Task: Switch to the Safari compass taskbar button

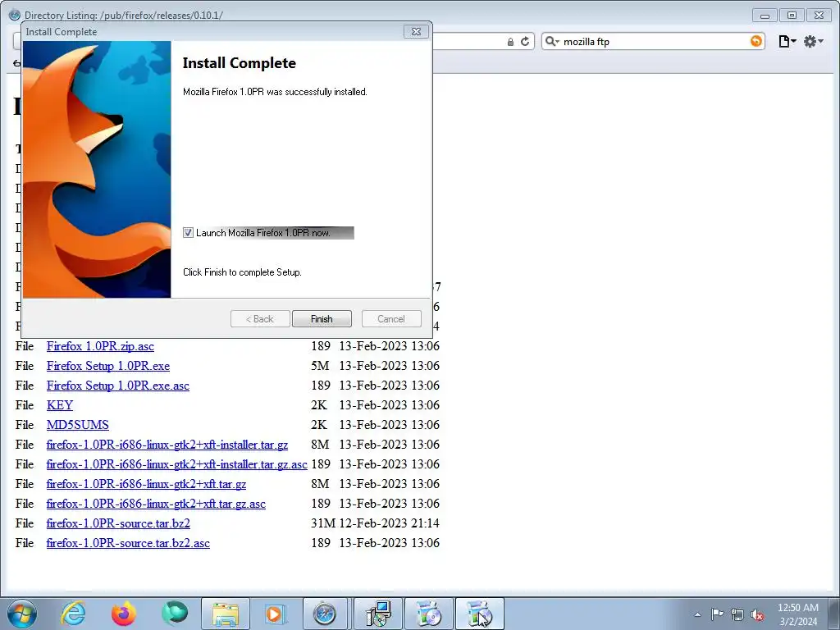Action: [325, 614]
